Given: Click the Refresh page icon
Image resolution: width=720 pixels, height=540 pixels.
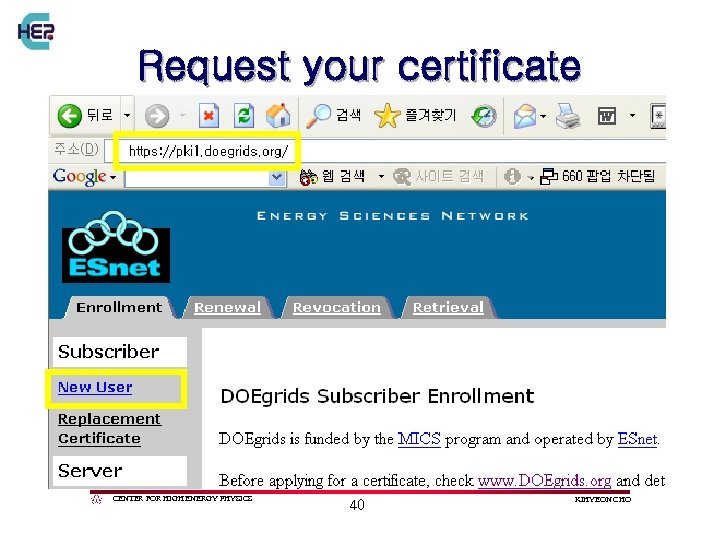Looking at the screenshot, I should [244, 115].
